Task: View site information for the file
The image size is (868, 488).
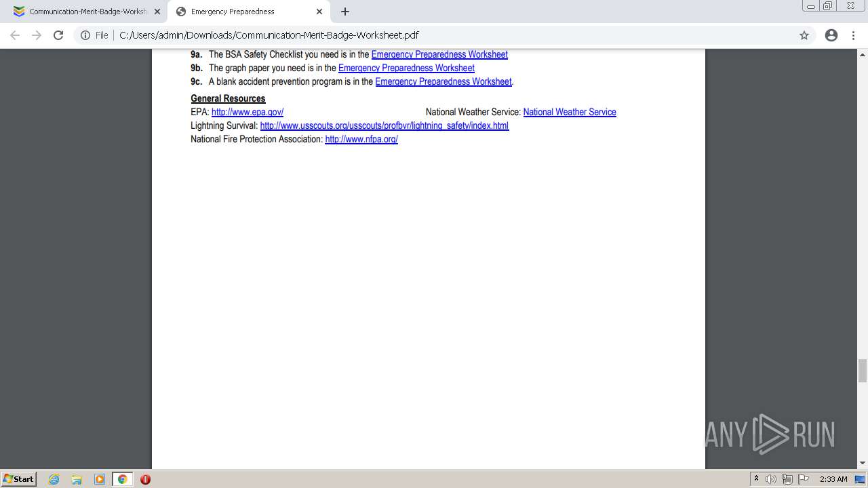Action: point(94,35)
